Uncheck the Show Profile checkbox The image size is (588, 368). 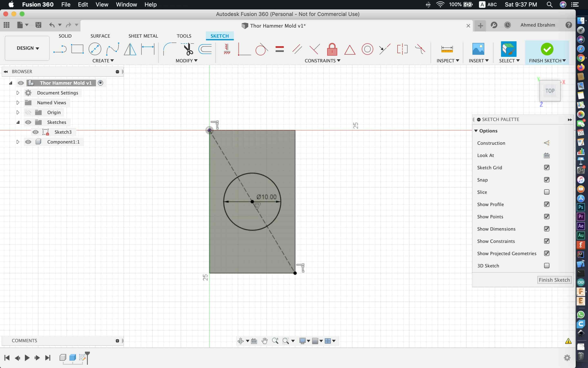(x=547, y=204)
